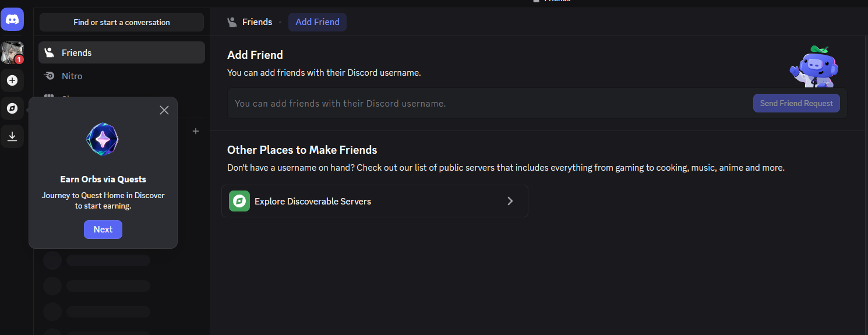Image resolution: width=868 pixels, height=335 pixels.
Task: Click Send Friend Request button
Action: pos(796,103)
